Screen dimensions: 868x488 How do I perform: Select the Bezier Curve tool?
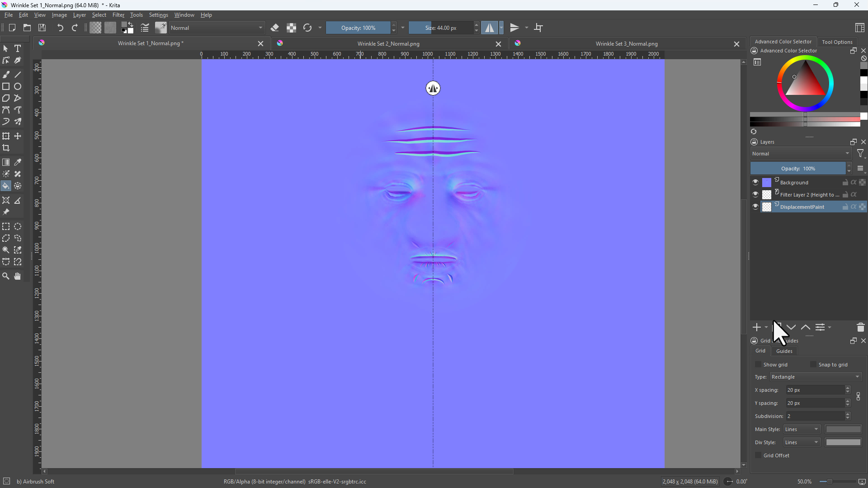pyautogui.click(x=6, y=110)
